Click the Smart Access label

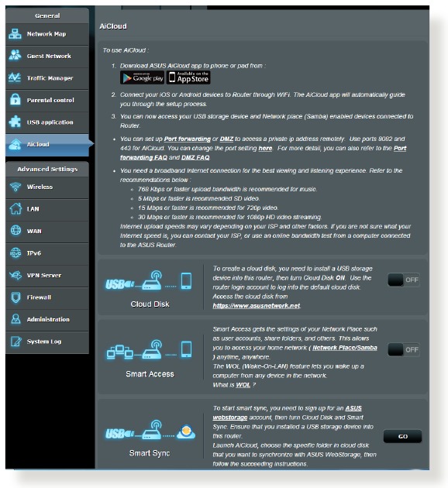pyautogui.click(x=150, y=374)
